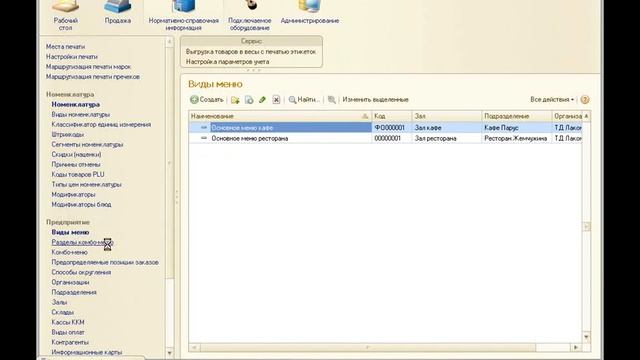Open Нормативно-справочная информация section
The width and height of the screenshot is (640, 360).
pos(183,16)
